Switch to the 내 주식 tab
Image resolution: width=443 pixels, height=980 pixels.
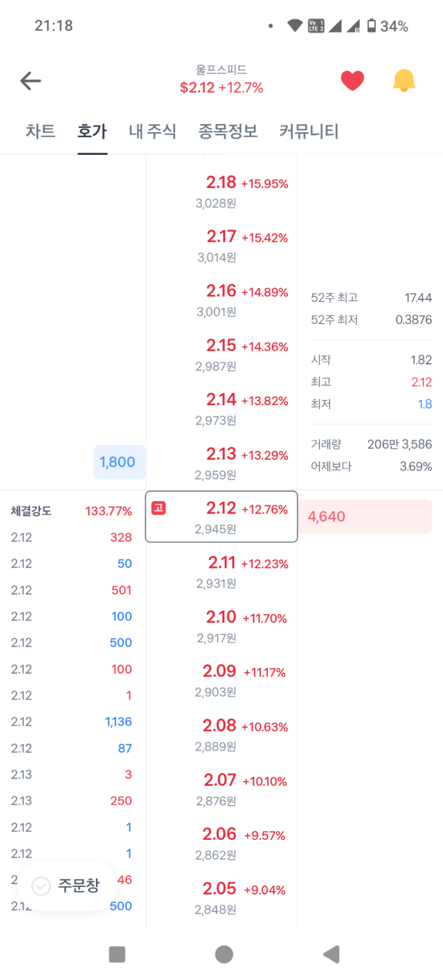point(153,131)
